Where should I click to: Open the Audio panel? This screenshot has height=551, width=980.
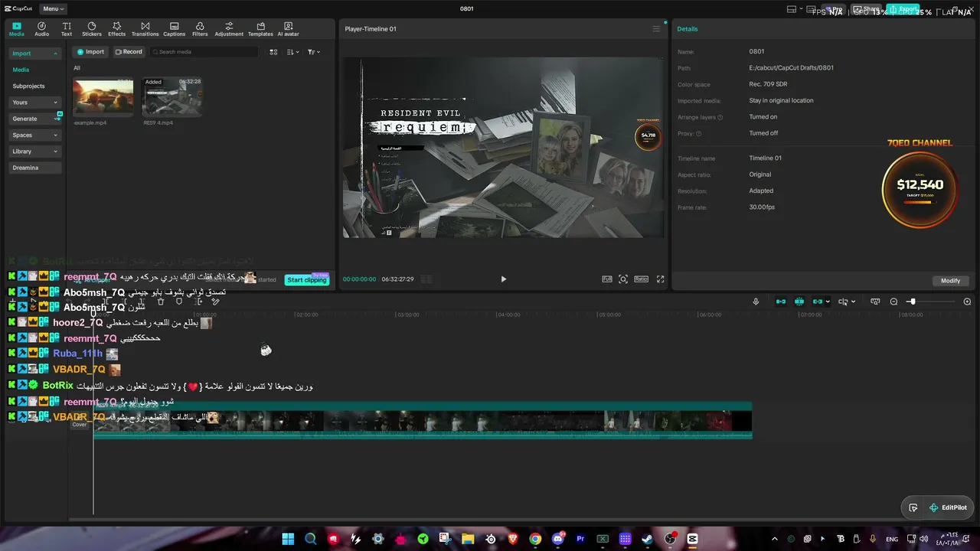[x=41, y=29]
